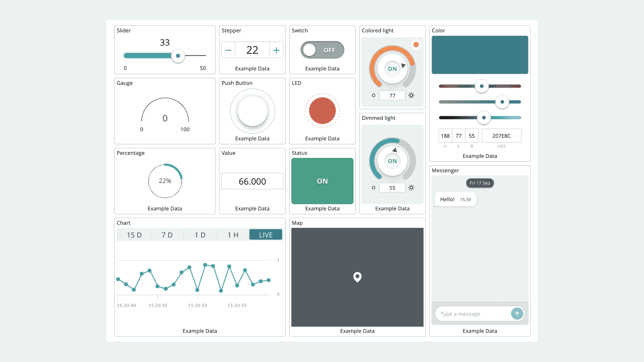Click the brightness icon on Dimmed light

click(x=411, y=188)
